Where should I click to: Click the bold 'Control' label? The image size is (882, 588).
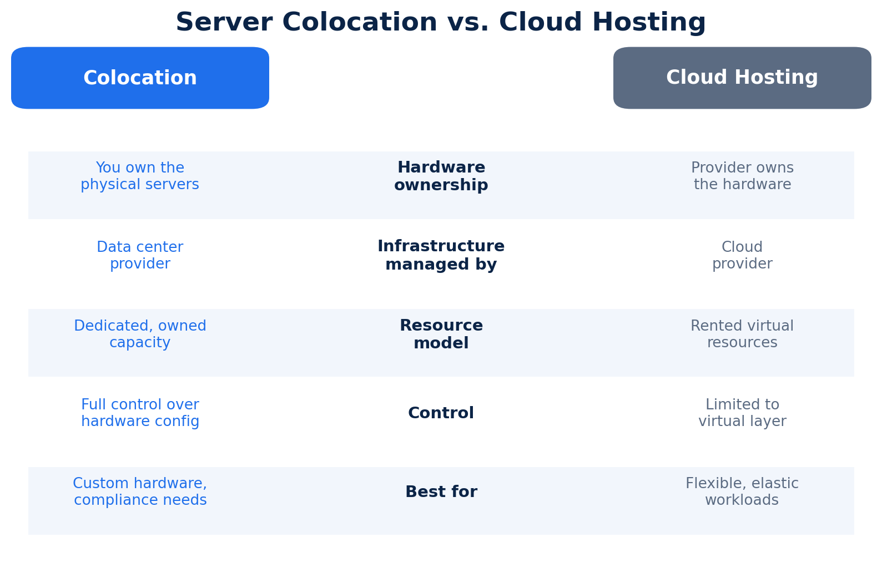441,413
